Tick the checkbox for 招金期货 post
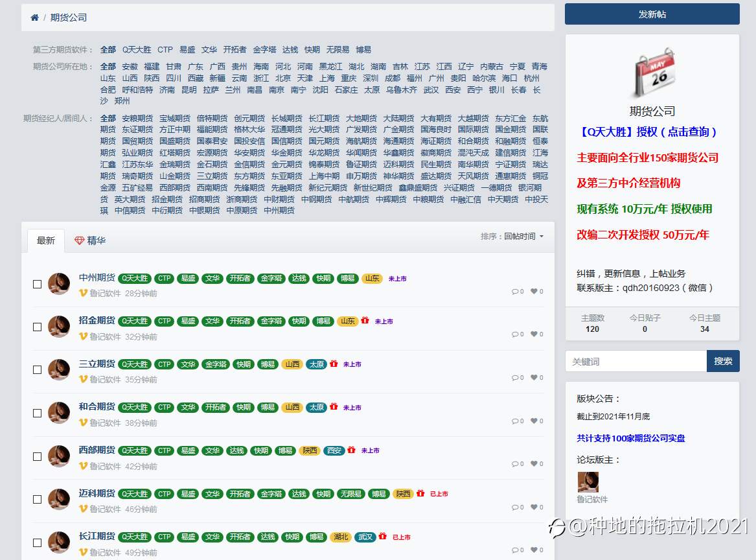 pyautogui.click(x=37, y=327)
